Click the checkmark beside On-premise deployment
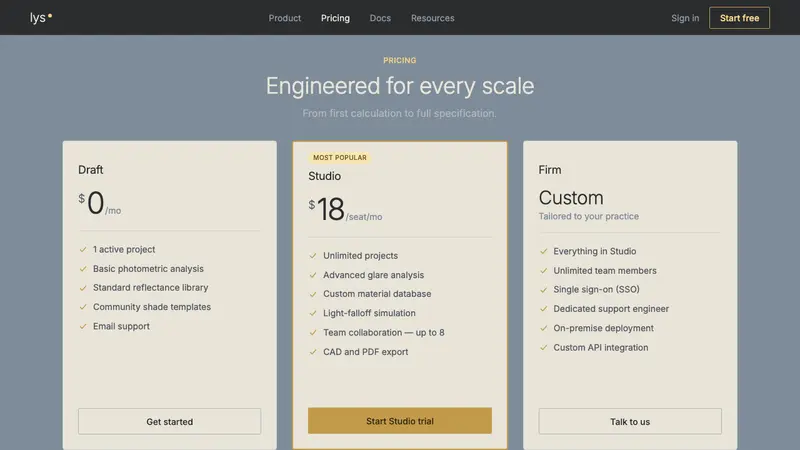This screenshot has height=450, width=800. tap(543, 328)
